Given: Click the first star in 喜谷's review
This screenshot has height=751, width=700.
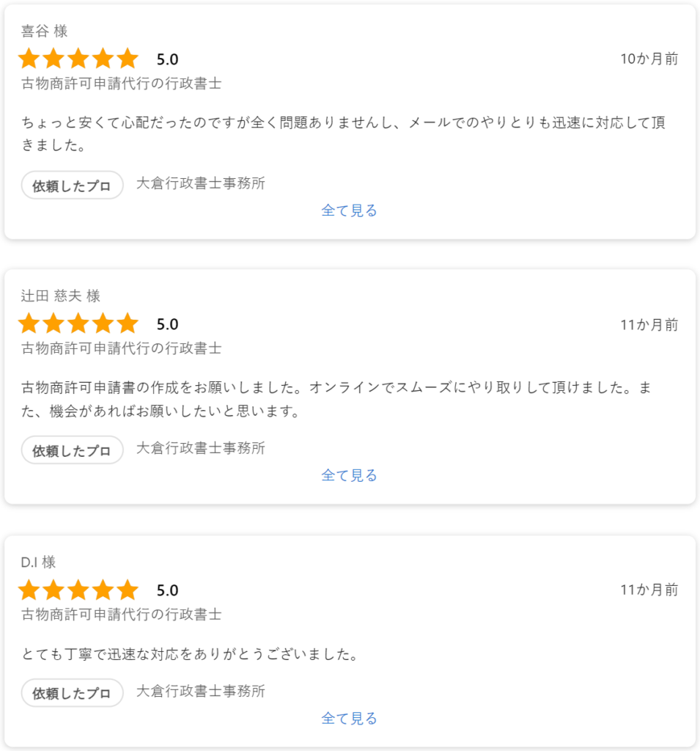Looking at the screenshot, I should click(x=29, y=59).
